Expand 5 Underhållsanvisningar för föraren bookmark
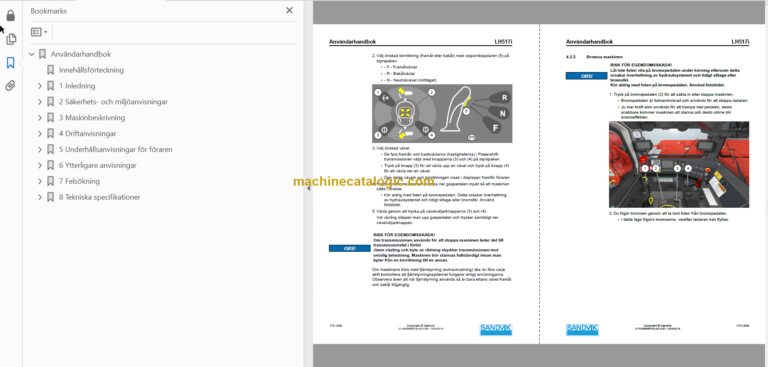Viewport: 768px width, 367px height. (40, 149)
